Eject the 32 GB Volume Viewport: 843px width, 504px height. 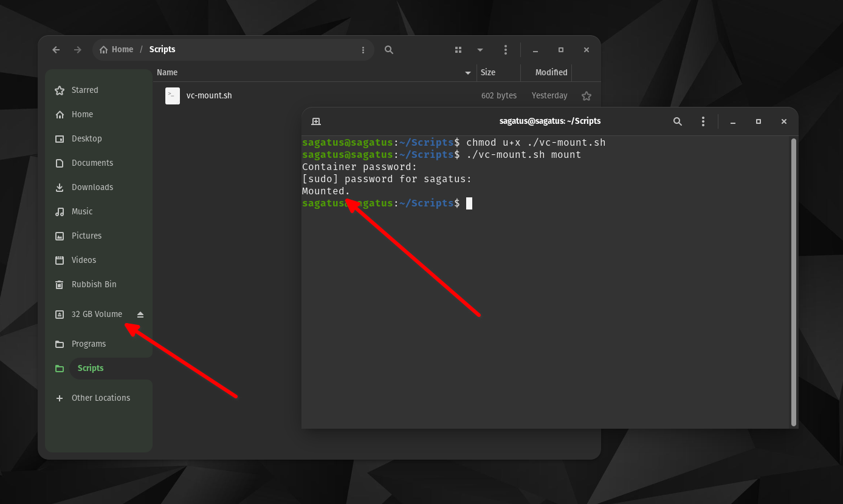point(140,314)
